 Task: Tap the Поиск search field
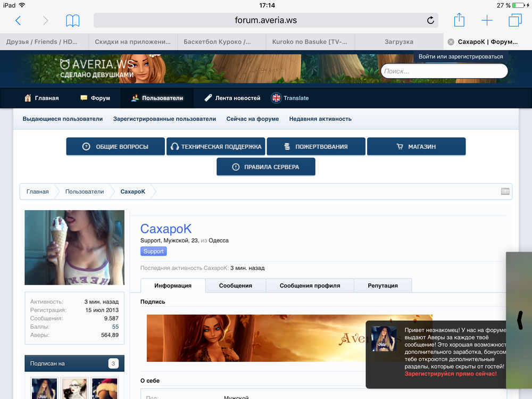tap(444, 71)
